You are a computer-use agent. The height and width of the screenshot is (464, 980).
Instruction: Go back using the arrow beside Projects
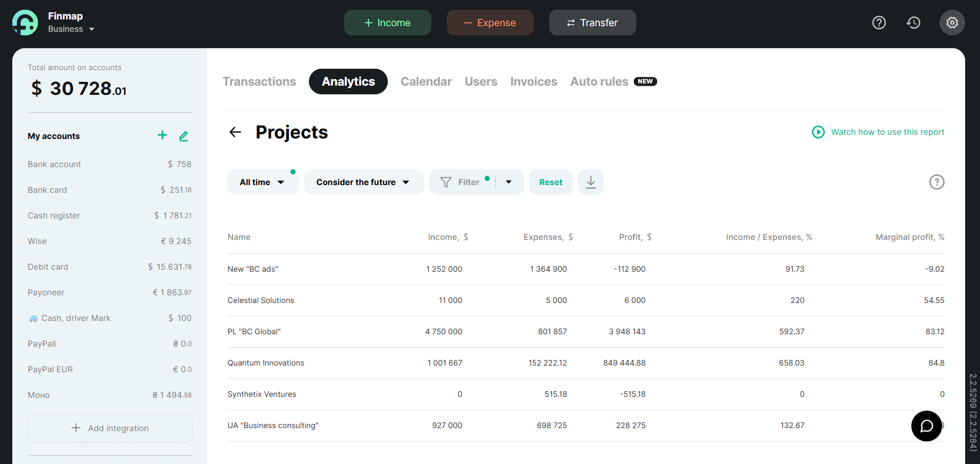pyautogui.click(x=235, y=132)
